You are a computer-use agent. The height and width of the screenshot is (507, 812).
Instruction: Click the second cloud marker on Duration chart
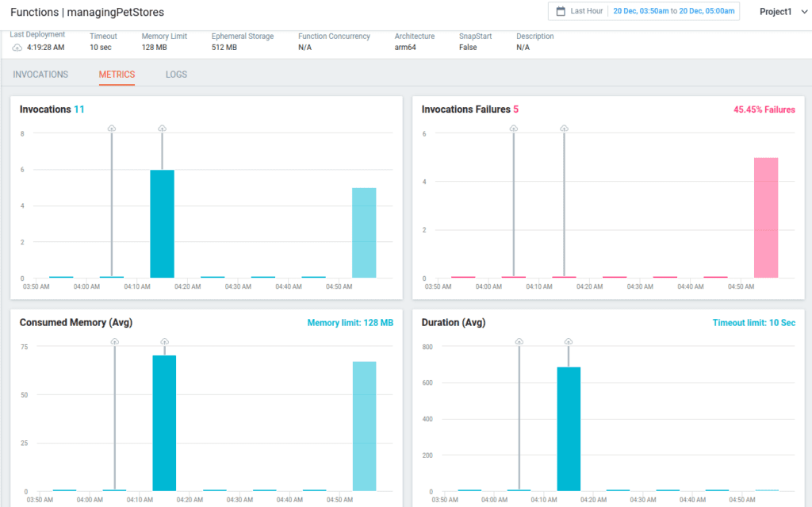click(569, 340)
